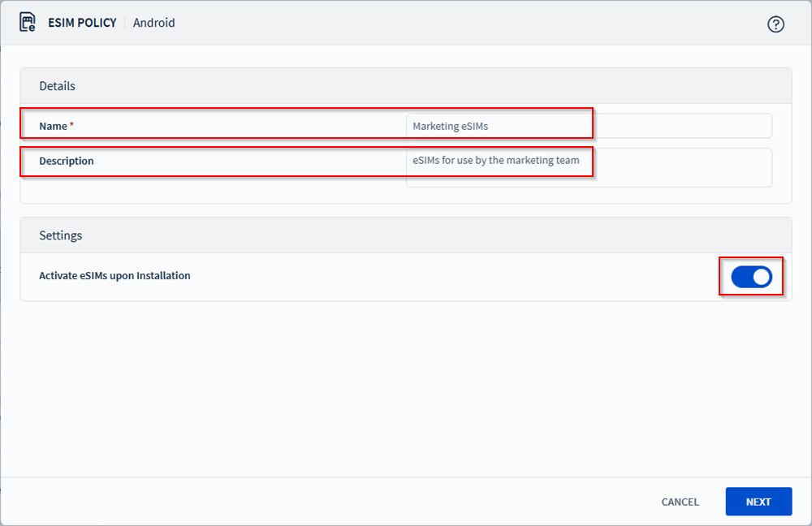
Task: Disable Activate eSIMs upon Installation toggle
Action: (751, 277)
